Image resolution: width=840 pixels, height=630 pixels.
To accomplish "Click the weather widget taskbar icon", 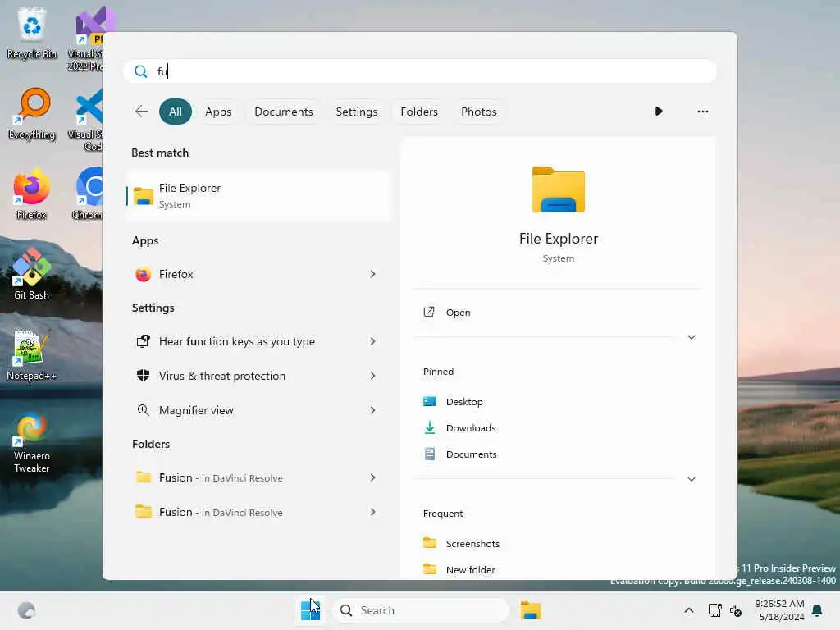I will [26, 610].
